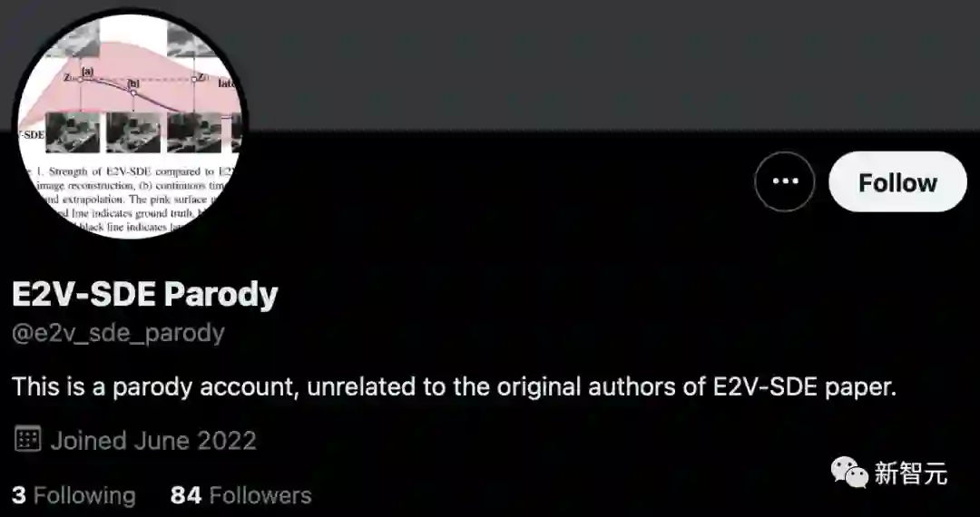
Task: Follow the E2V-SDE Parody account
Action: click(x=897, y=181)
